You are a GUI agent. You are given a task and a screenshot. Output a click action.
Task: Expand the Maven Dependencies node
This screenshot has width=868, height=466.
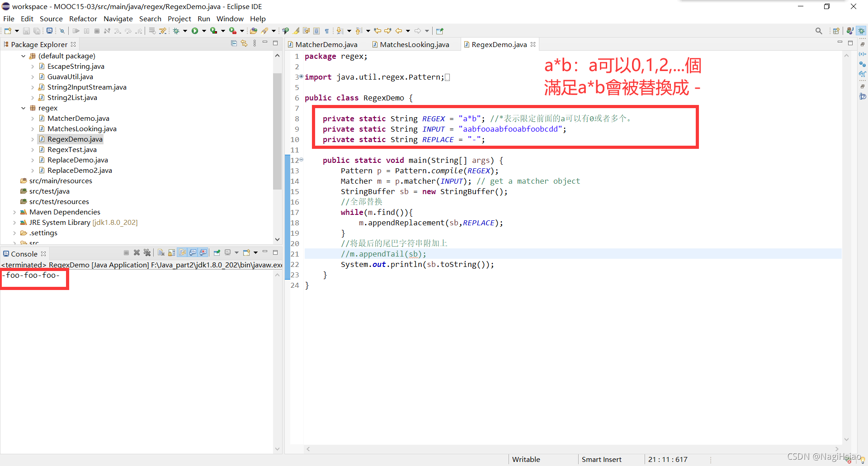point(14,212)
